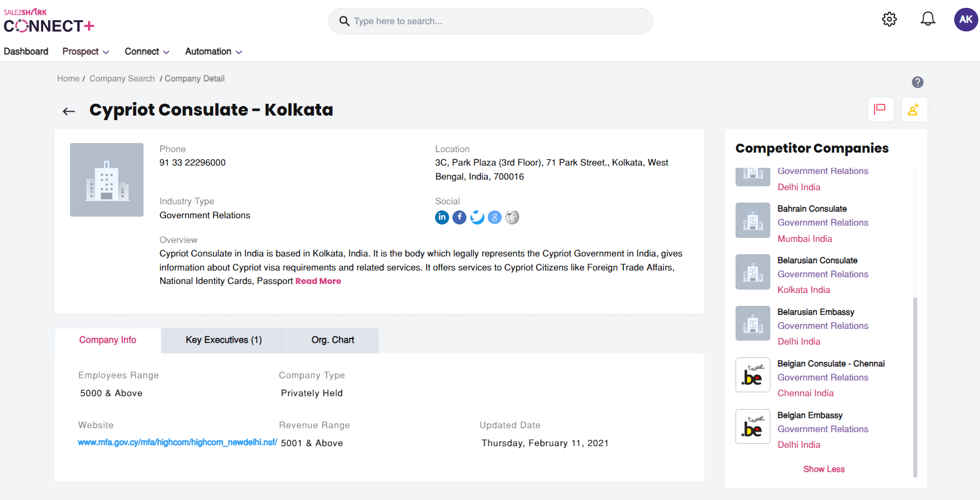The image size is (980, 500).
Task: Go back using the left arrow
Action: tap(69, 111)
